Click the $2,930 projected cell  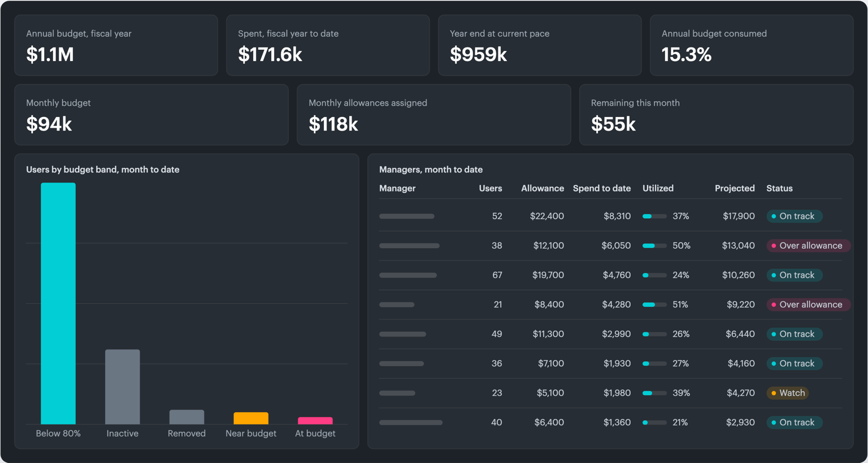tap(741, 422)
